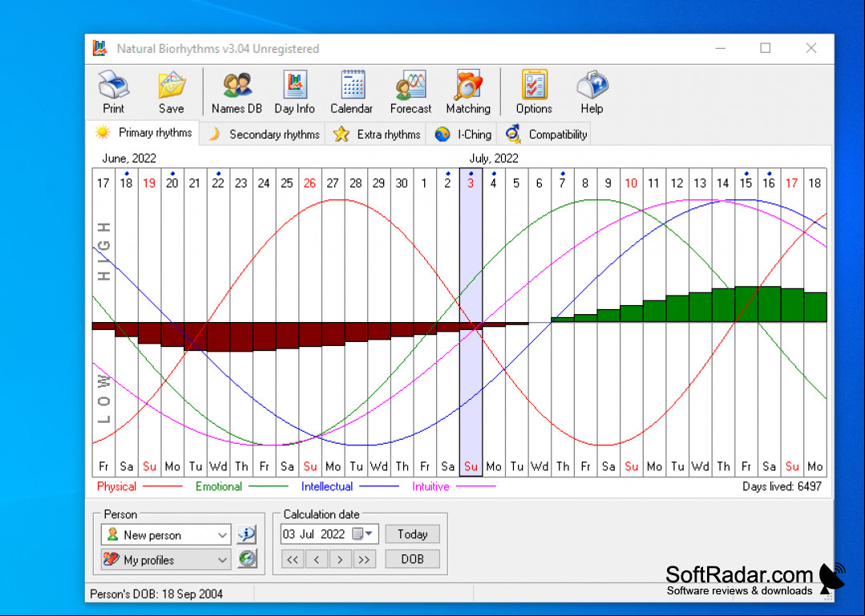Switch to the Compatibility tab
Viewport: 865px width, 616px height.
coord(545,135)
